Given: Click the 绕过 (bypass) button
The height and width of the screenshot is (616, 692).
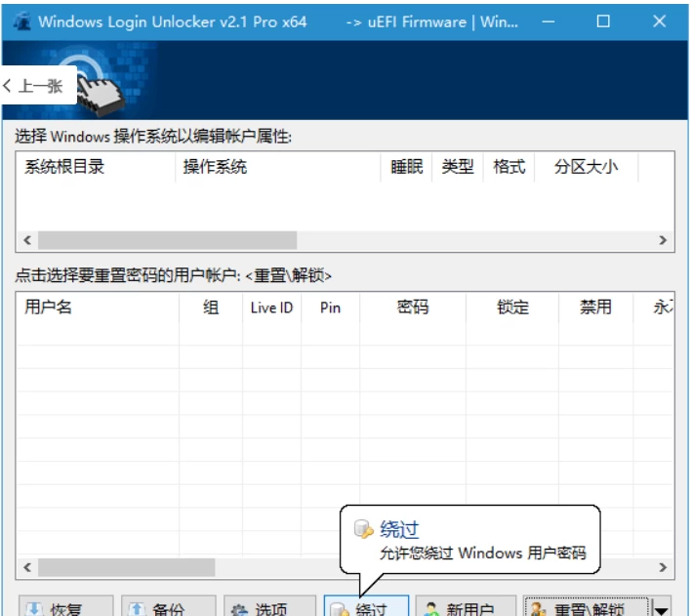Looking at the screenshot, I should click(x=366, y=606).
